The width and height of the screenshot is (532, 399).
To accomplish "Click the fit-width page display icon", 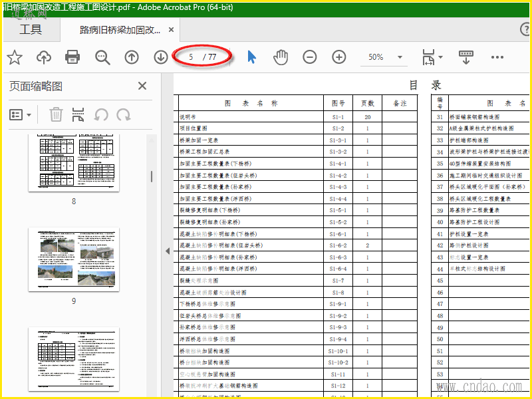I will pos(428,57).
